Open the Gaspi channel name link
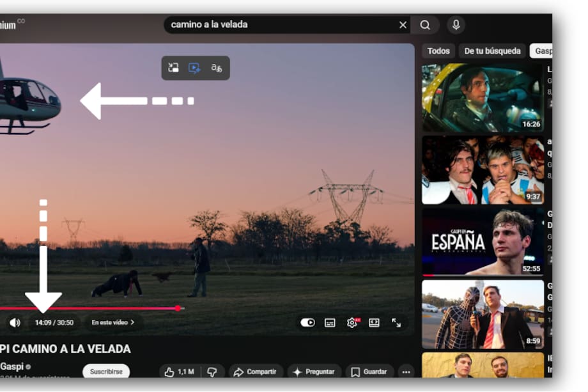The width and height of the screenshot is (588, 392). (x=12, y=366)
